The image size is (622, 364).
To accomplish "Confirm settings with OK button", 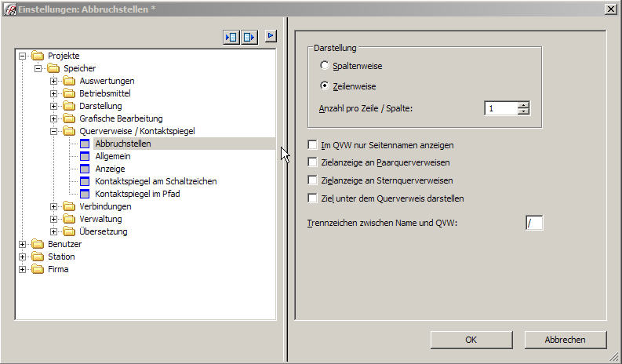I will [x=471, y=340].
